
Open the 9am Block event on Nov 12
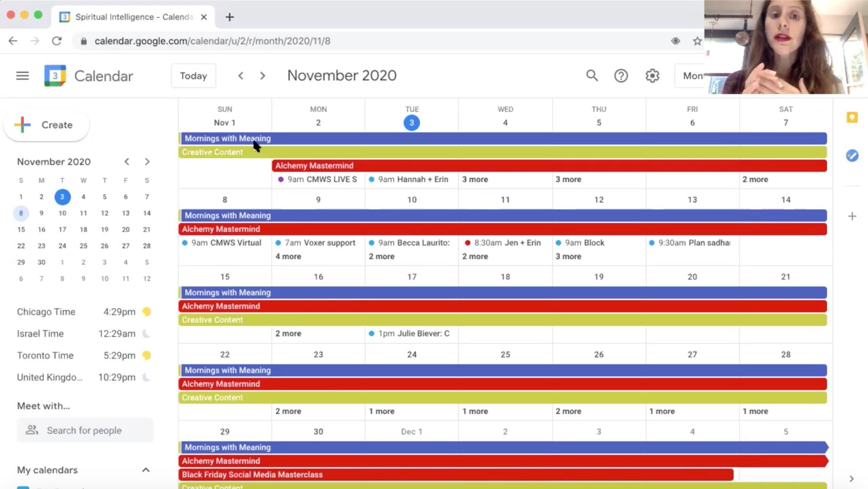coord(599,243)
